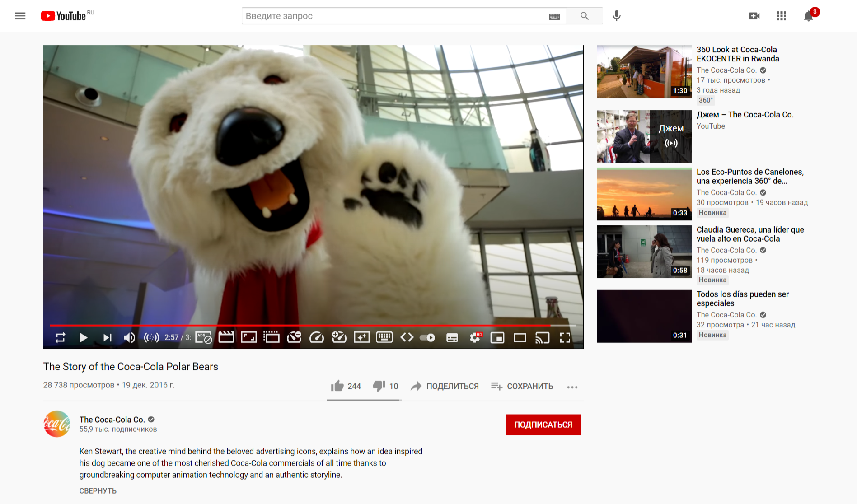The height and width of the screenshot is (504, 857).
Task: Open dark Todos los días thumbnail
Action: coord(645,316)
